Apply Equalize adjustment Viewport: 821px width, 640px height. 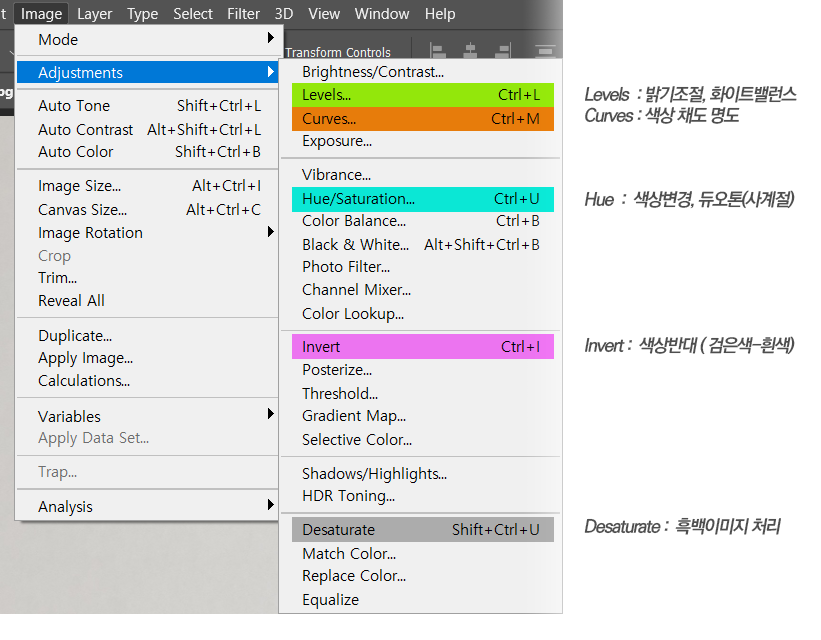coord(423,600)
